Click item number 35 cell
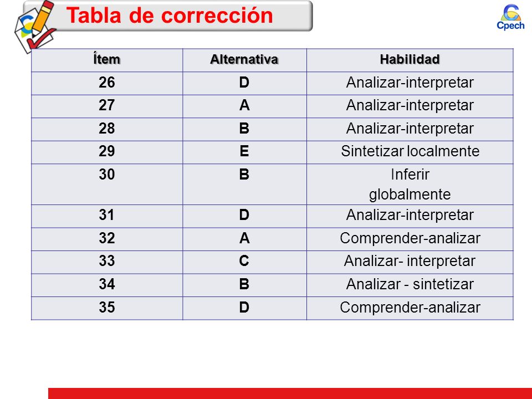 [x=107, y=309]
